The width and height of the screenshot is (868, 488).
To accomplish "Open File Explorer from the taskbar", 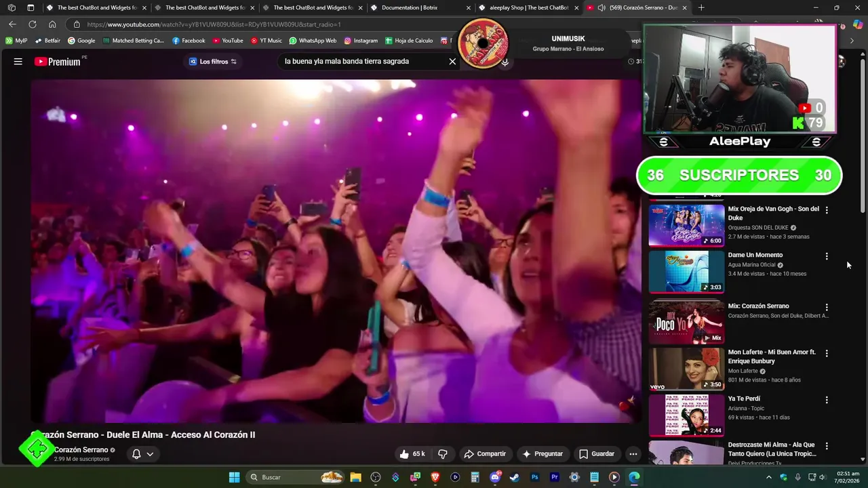I will click(355, 477).
